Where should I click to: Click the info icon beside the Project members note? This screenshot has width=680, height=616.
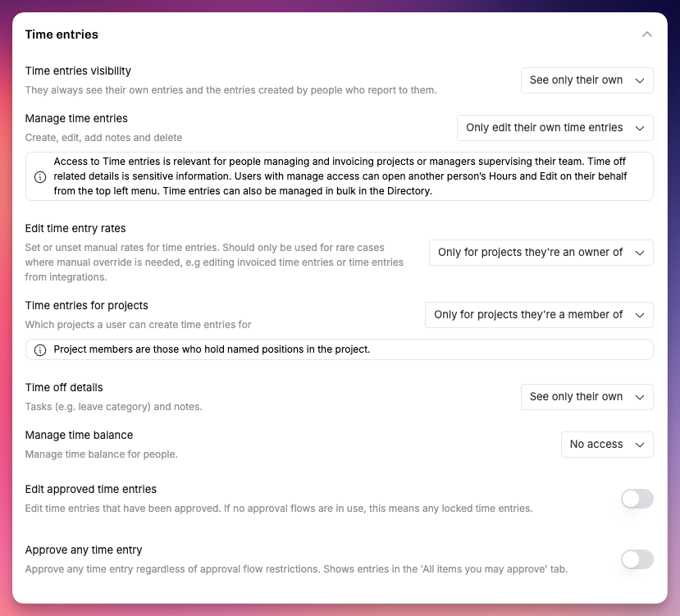point(40,350)
